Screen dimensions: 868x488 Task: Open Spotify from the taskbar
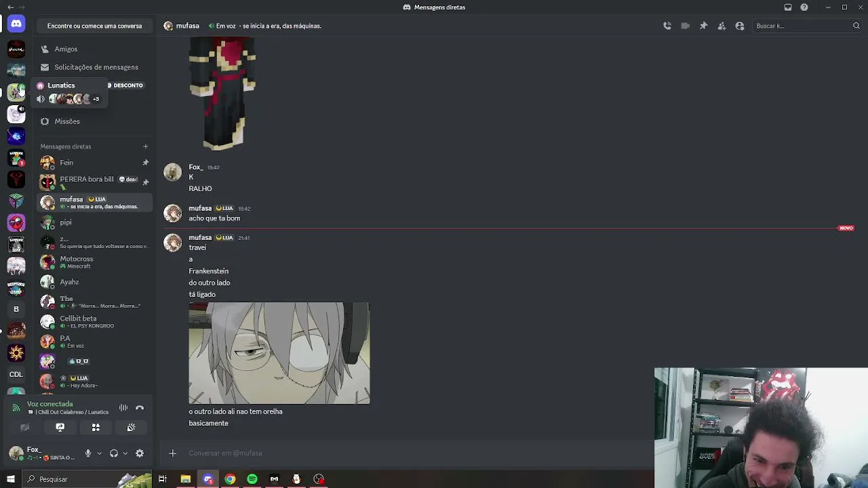pos(252,479)
